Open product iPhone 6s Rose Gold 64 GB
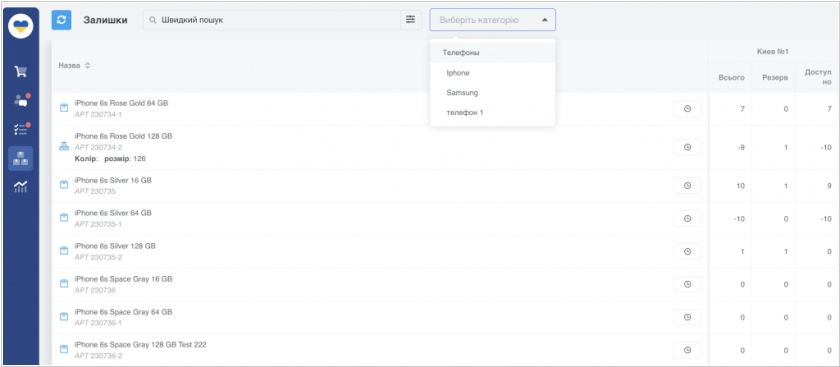The width and height of the screenshot is (840, 367). click(121, 103)
